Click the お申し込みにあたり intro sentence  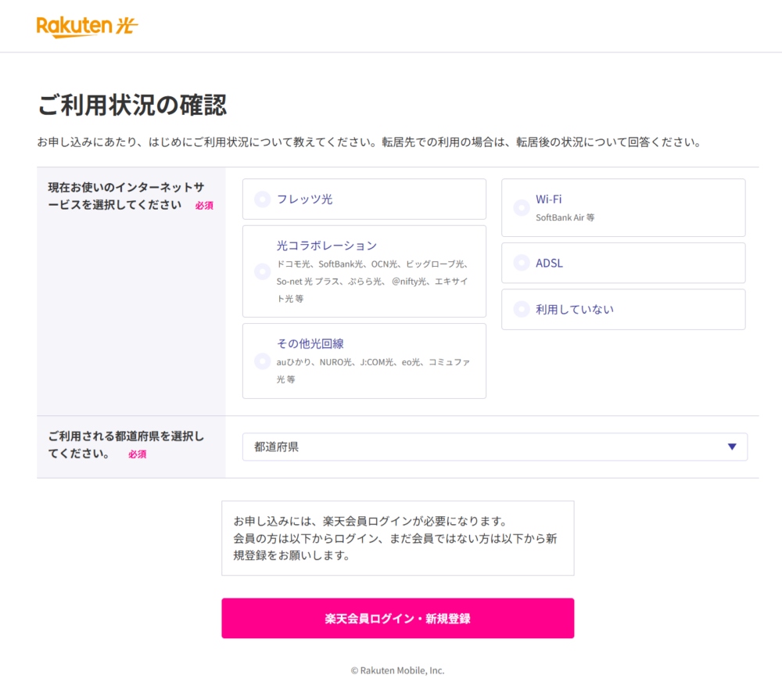coord(370,142)
